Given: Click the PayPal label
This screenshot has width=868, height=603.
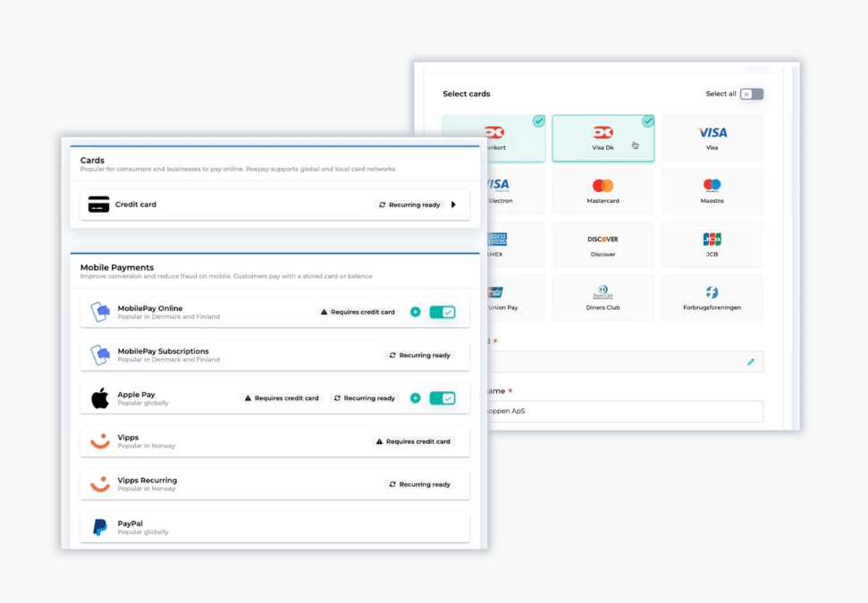Looking at the screenshot, I should point(131,523).
